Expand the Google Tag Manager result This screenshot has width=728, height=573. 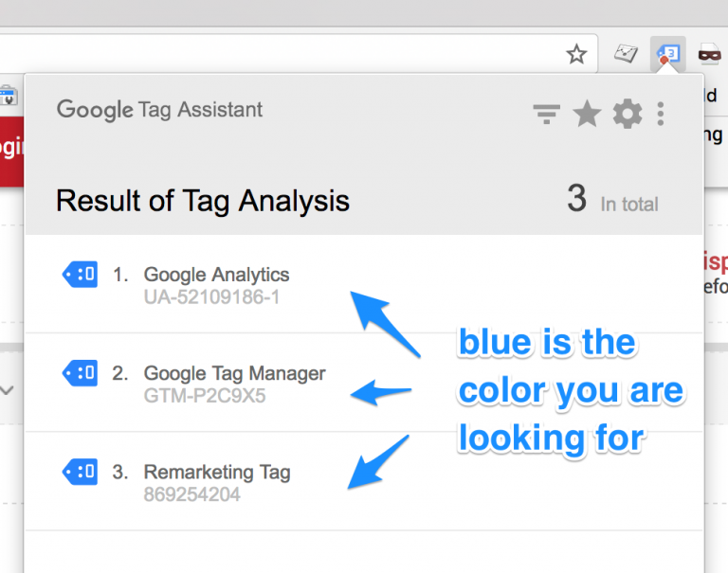click(x=234, y=373)
